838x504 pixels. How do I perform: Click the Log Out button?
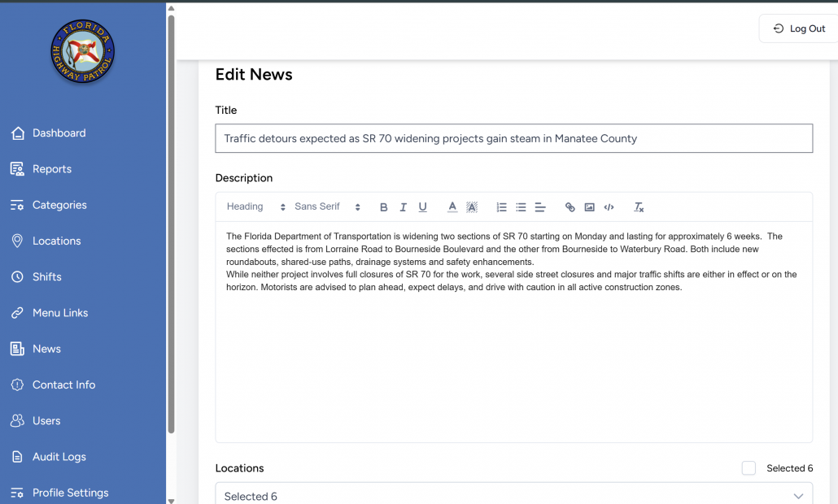(798, 28)
